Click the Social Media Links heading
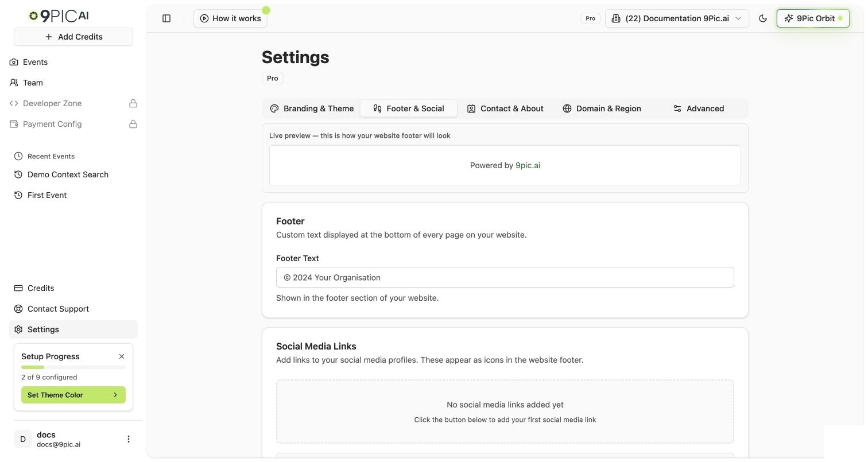This screenshot has width=868, height=462. tap(316, 346)
